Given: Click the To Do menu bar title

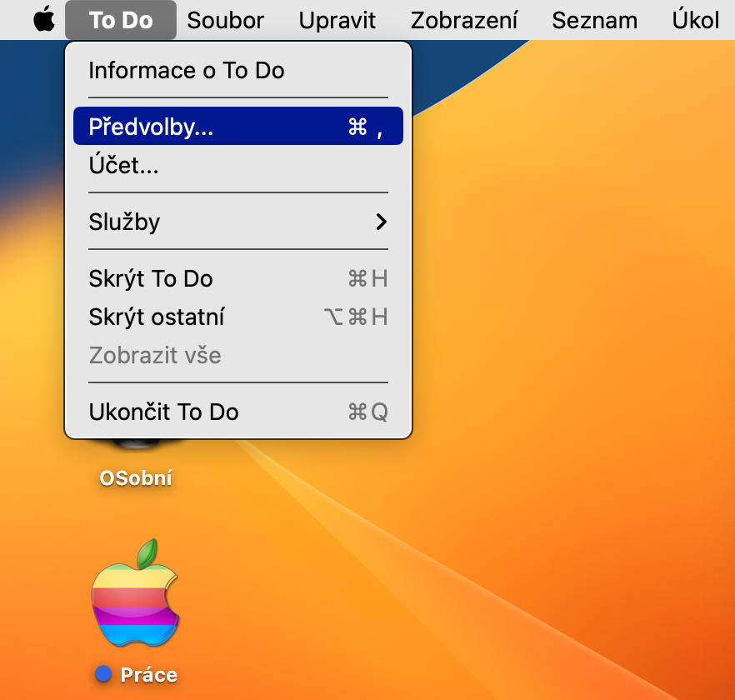Looking at the screenshot, I should [121, 20].
